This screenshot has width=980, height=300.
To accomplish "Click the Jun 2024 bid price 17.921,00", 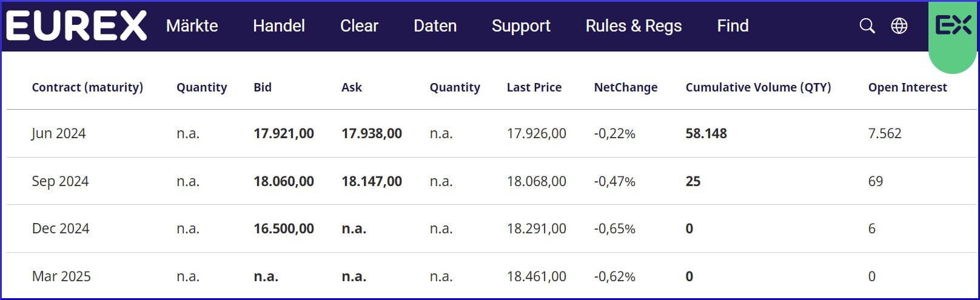I will coord(284,133).
